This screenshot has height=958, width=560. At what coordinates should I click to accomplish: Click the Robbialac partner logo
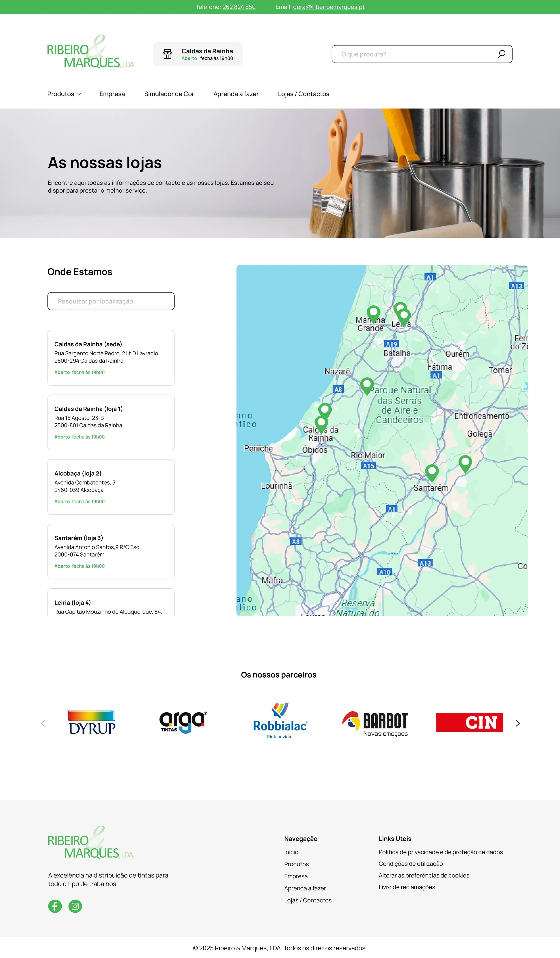coord(280,721)
